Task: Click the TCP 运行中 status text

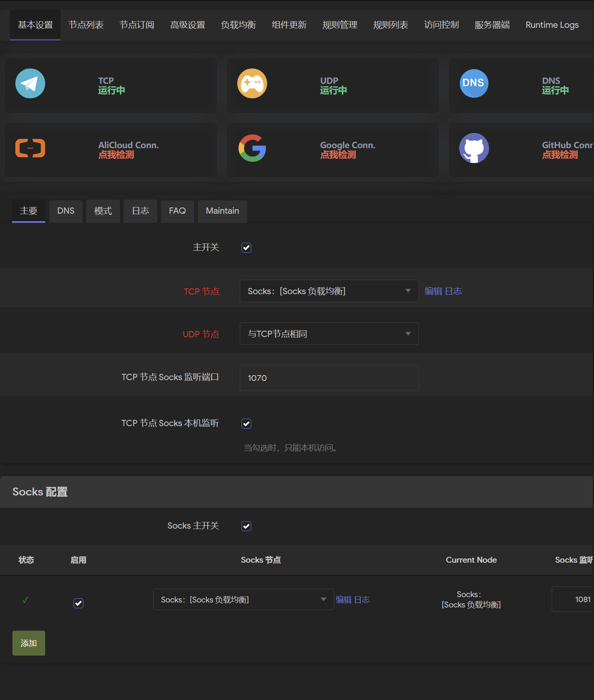Action: pos(112,90)
